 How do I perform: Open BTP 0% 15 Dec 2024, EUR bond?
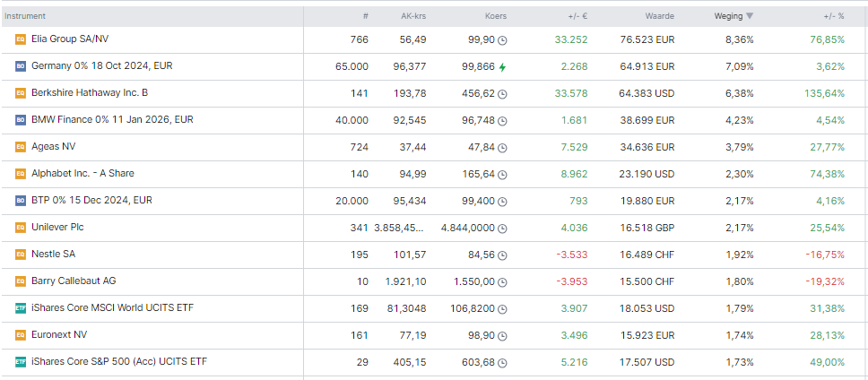coord(91,200)
